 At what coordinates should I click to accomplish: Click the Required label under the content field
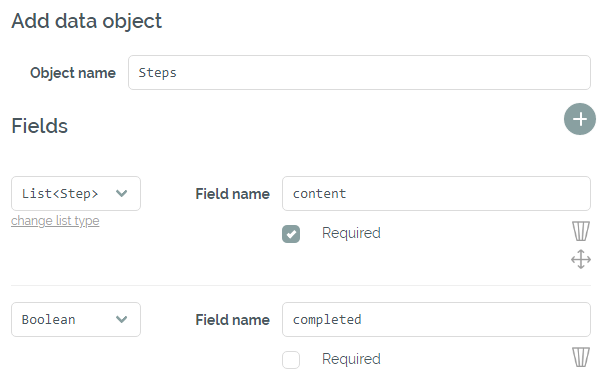[351, 233]
